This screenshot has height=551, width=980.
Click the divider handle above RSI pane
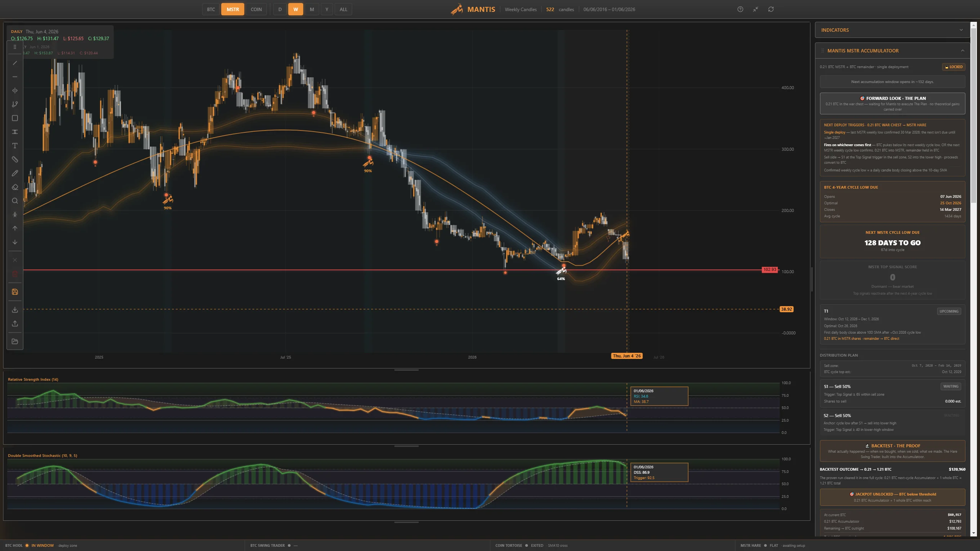click(x=407, y=370)
